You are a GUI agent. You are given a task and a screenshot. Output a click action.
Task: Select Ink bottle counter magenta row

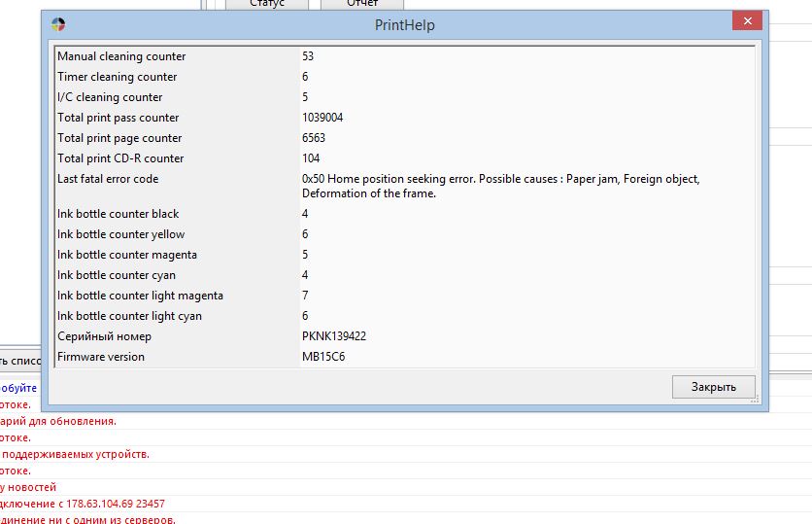pyautogui.click(x=404, y=255)
